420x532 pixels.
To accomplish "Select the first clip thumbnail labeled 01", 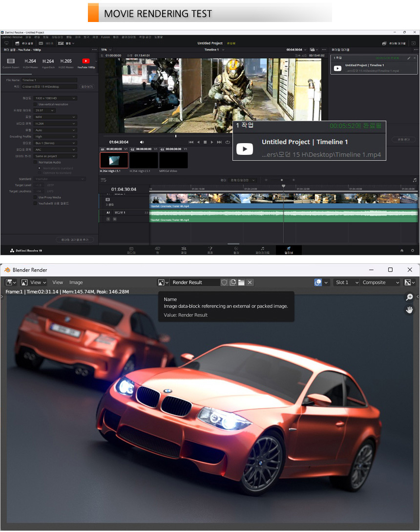I will pyautogui.click(x=114, y=160).
